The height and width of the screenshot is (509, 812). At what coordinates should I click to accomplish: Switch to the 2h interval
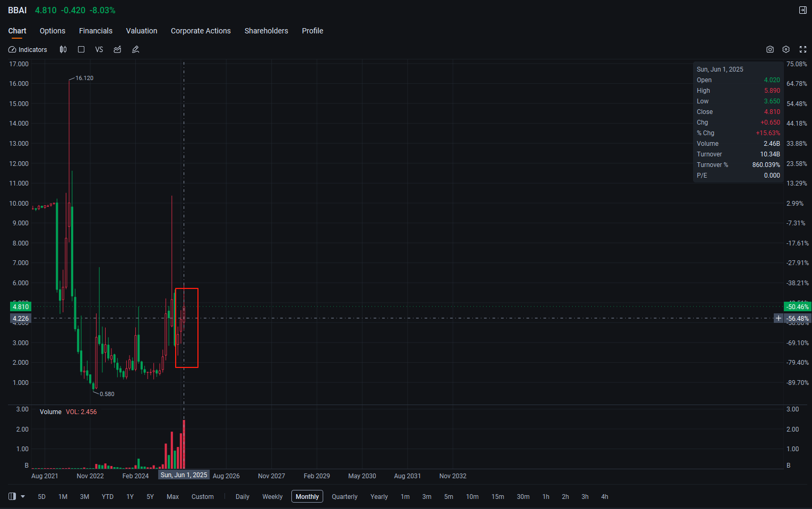[565, 497]
